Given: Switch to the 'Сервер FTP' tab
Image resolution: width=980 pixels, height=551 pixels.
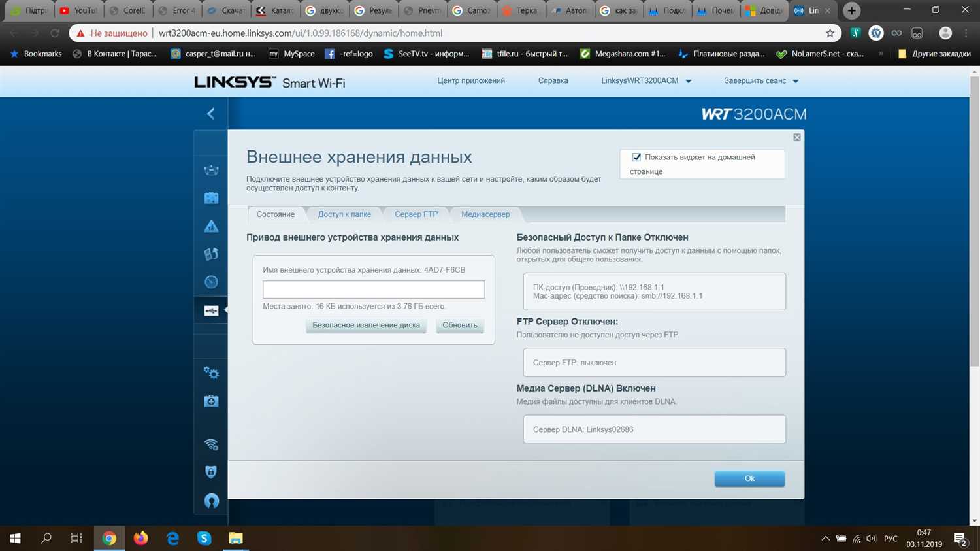Looking at the screenshot, I should pyautogui.click(x=416, y=214).
